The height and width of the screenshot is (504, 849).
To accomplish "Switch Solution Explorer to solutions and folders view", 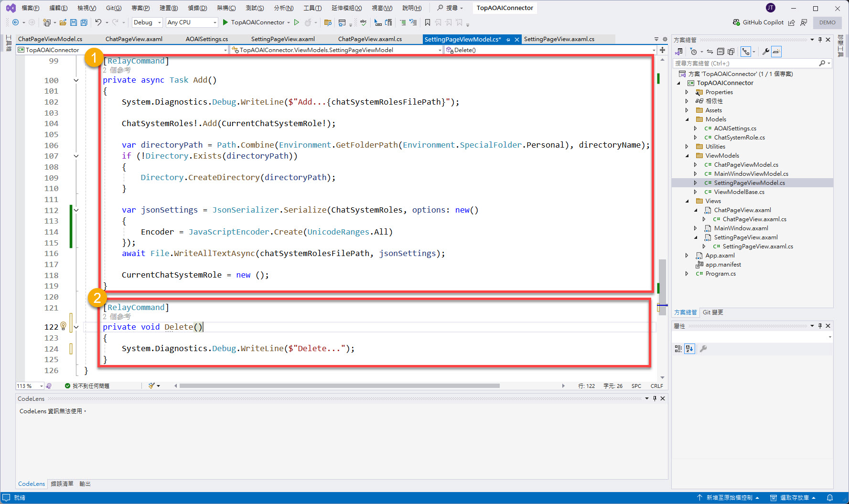I will (x=679, y=52).
